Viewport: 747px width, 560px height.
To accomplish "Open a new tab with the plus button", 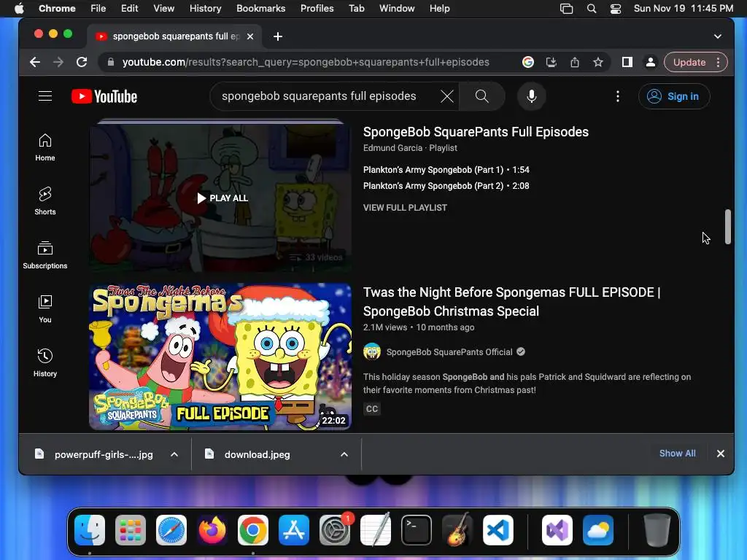I will tap(278, 36).
